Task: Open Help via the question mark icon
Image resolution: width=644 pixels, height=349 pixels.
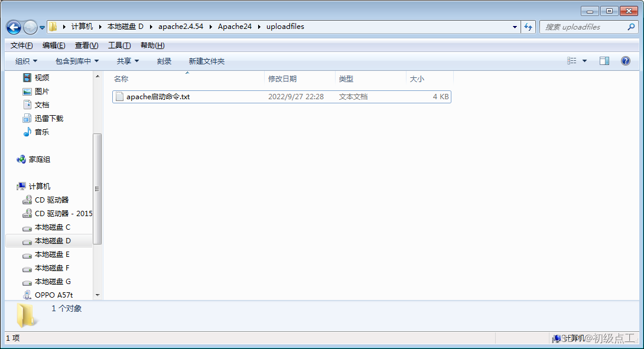Action: pyautogui.click(x=627, y=61)
